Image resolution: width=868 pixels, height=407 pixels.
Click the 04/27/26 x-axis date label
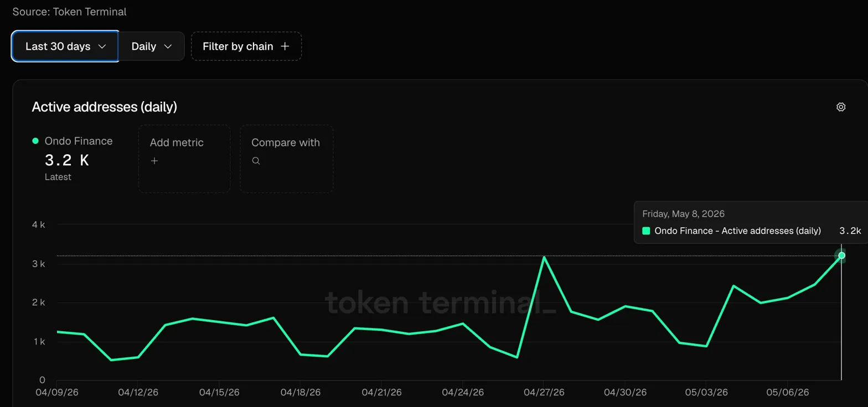(544, 392)
